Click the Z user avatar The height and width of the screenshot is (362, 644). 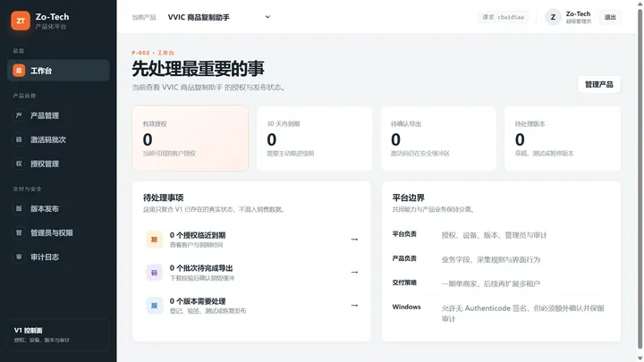[x=553, y=17]
